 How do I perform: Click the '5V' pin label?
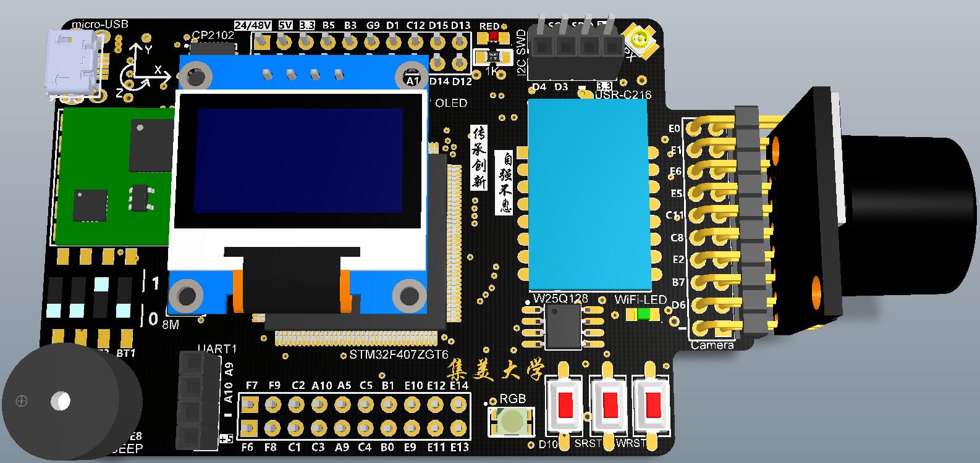(285, 25)
